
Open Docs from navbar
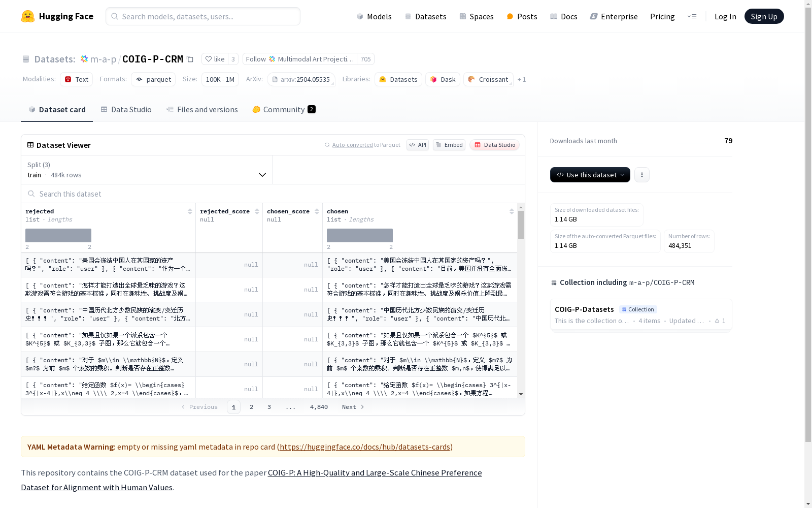[x=564, y=16]
